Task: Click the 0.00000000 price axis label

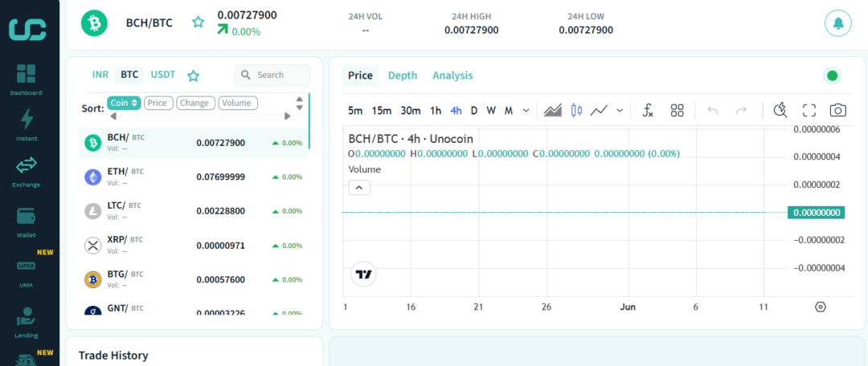Action: pos(816,213)
